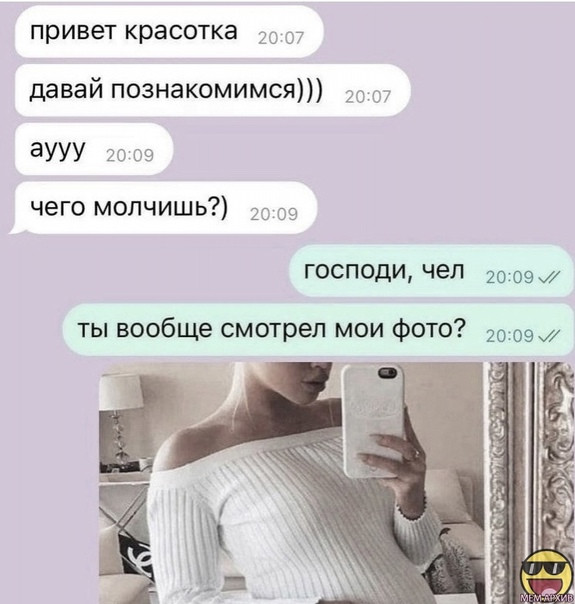The image size is (575, 604).
Task: Click the 20:07 timestamp on 'давай познакомимся'
Action: 368,97
